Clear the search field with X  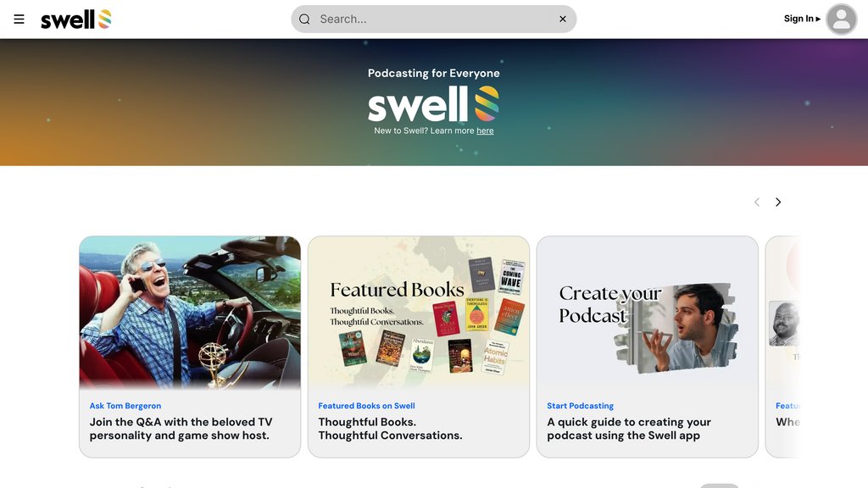coord(563,19)
